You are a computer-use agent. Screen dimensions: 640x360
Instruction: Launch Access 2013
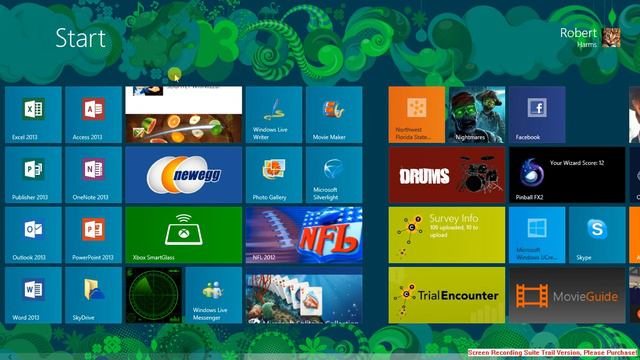(93, 114)
